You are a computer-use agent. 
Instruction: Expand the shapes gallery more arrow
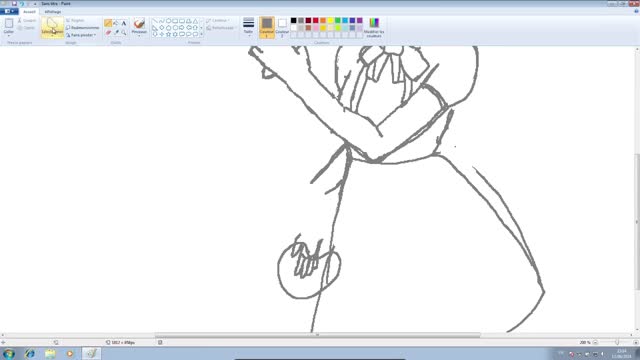202,35
